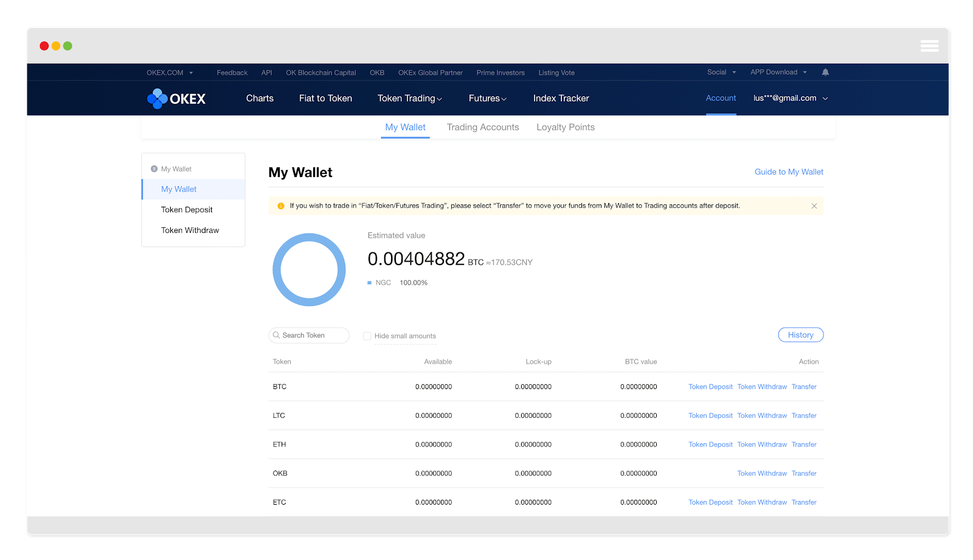Click Token Deposit for LTC row
Viewport: 973px width, 560px height.
point(710,416)
